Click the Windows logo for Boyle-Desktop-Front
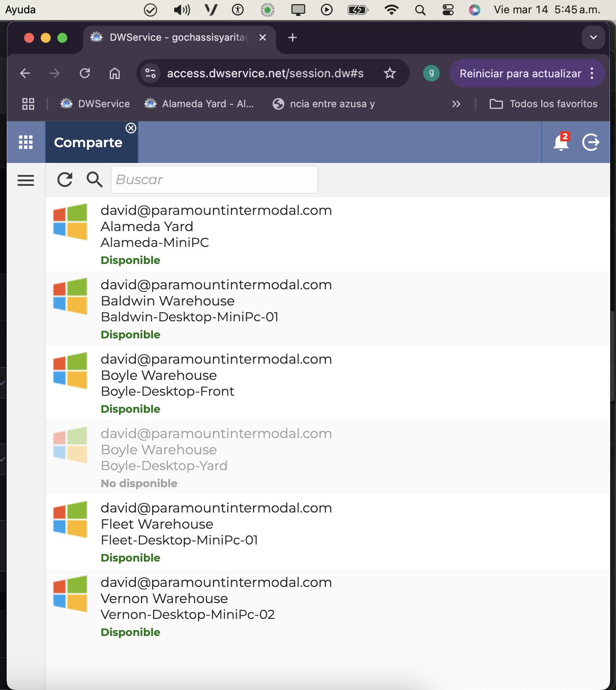The width and height of the screenshot is (616, 690). 70,370
